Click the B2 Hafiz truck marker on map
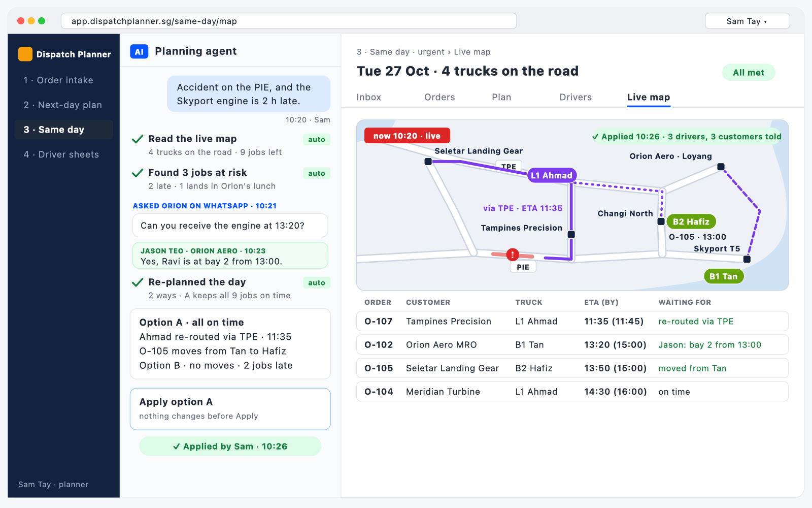 point(691,221)
